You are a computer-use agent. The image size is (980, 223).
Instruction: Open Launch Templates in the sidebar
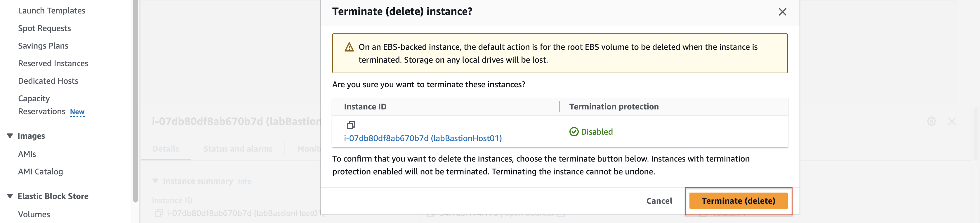tap(51, 11)
